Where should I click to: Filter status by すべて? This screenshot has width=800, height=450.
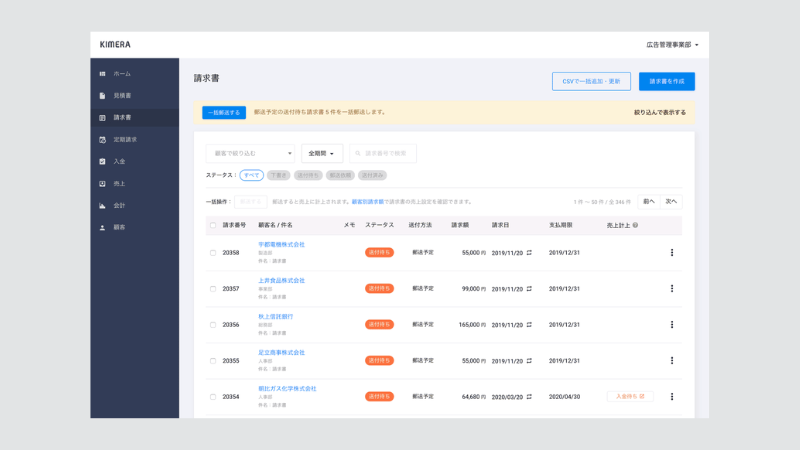[x=251, y=175]
